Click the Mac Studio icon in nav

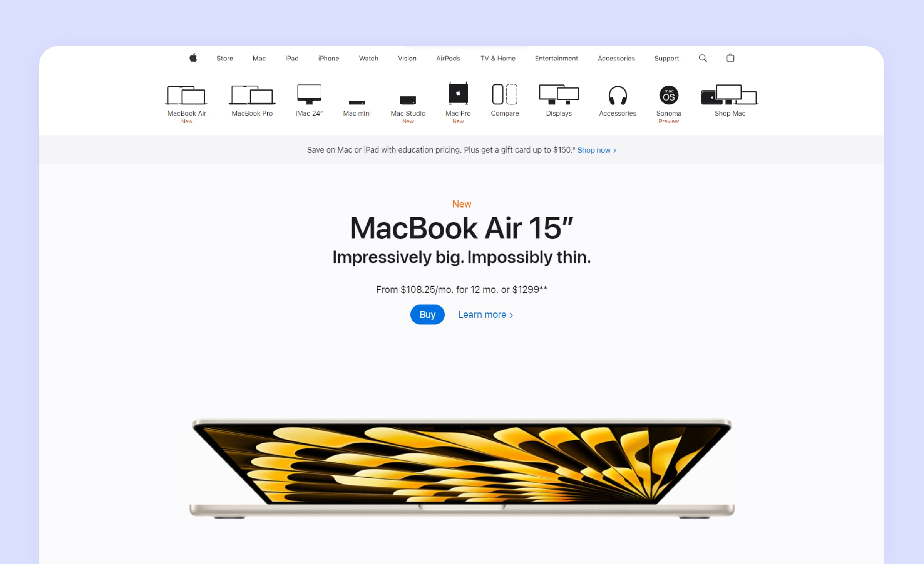coord(407,101)
